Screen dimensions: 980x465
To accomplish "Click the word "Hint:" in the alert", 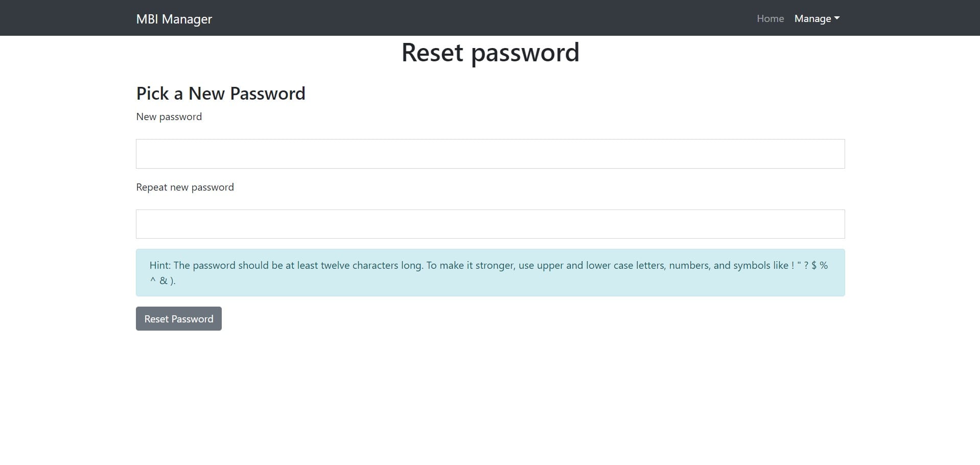I will click(160, 266).
